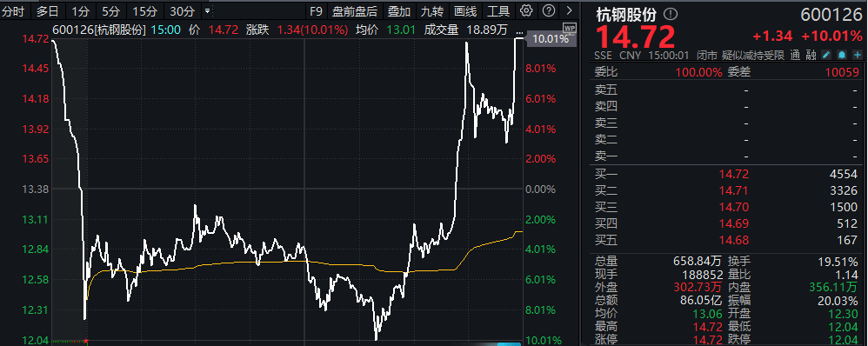
Task: Toggle the 九转 indicator
Action: pos(431,10)
